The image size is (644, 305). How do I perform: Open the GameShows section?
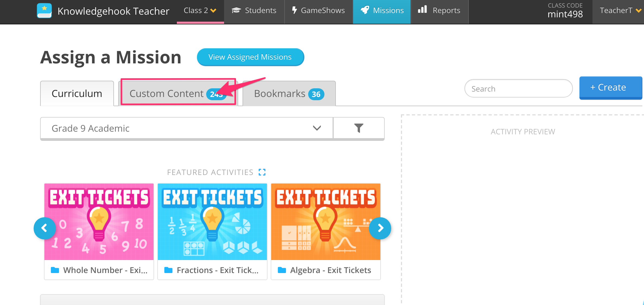[318, 11]
